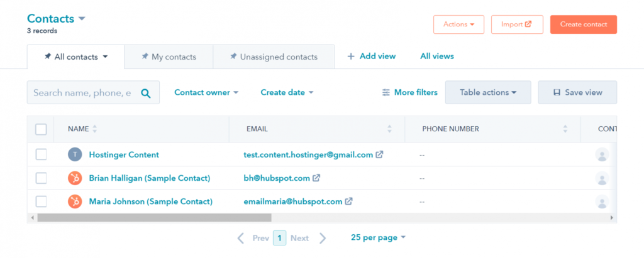Open external link icon beside bh@hubspot.com
The height and width of the screenshot is (258, 644).
point(316,178)
